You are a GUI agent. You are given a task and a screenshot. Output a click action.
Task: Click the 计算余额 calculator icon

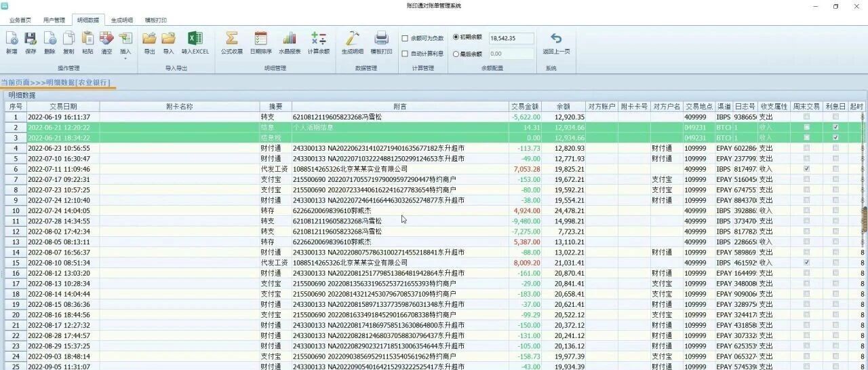pos(318,39)
